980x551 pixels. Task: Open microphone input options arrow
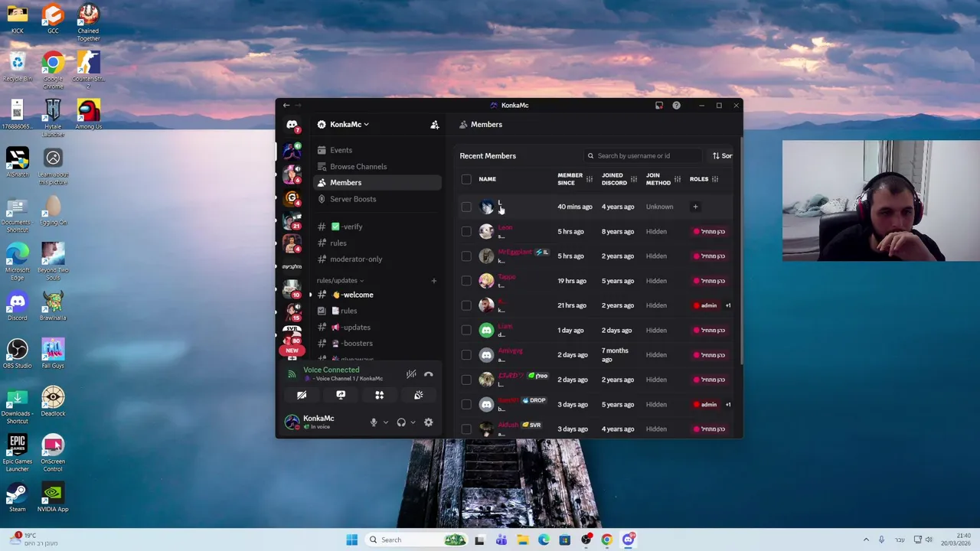pos(385,422)
